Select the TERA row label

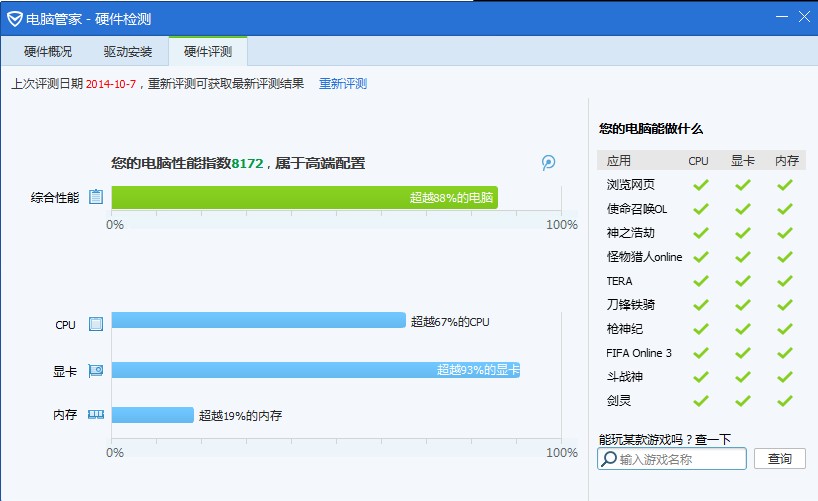click(619, 281)
